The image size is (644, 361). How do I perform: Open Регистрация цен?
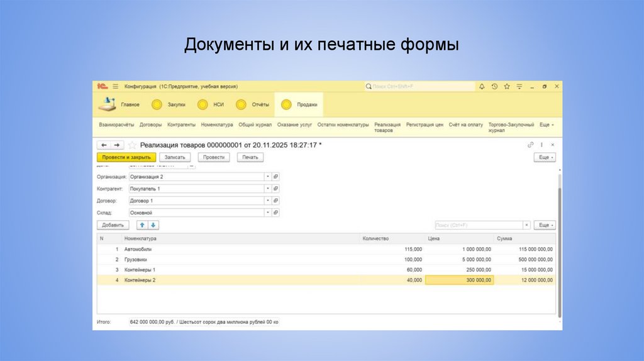[x=425, y=125]
